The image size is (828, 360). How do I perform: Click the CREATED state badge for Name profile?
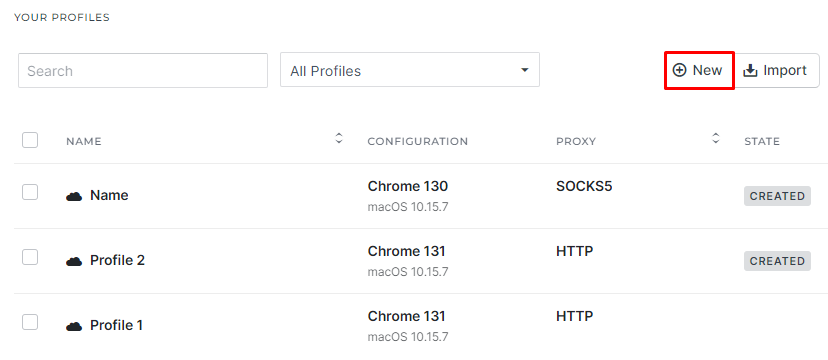777,196
